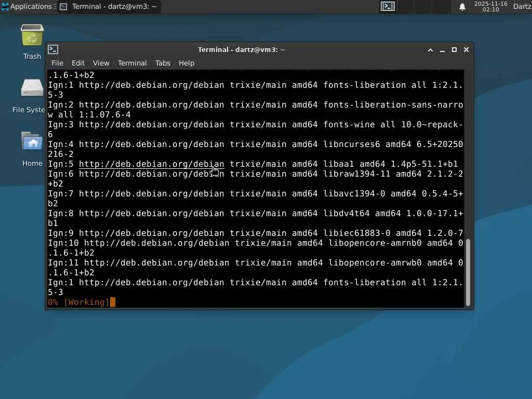This screenshot has width=532, height=399.
Task: Select the Terminal taskbar window button
Action: pos(109,6)
